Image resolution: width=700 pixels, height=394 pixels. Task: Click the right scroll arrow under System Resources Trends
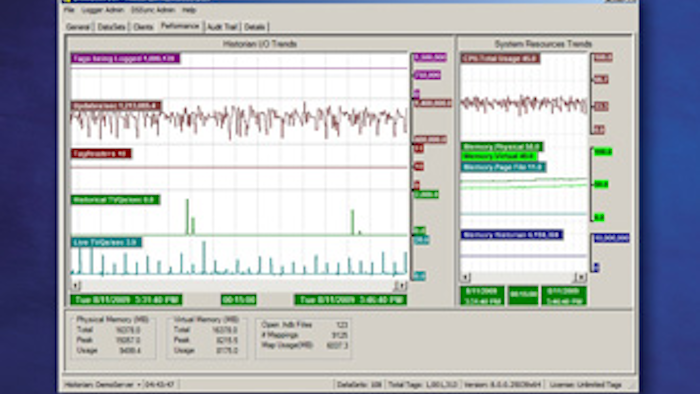[x=581, y=277]
